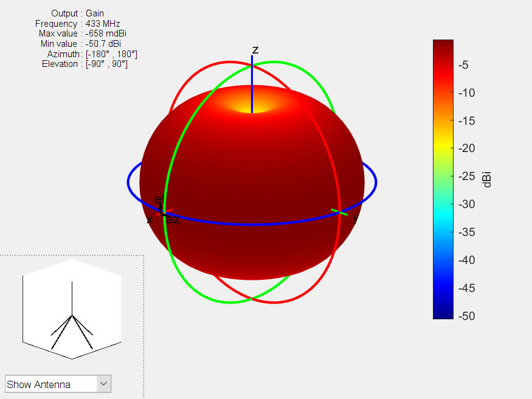The width and height of the screenshot is (532, 399).
Task: Click the z axis label
Action: tap(255, 50)
